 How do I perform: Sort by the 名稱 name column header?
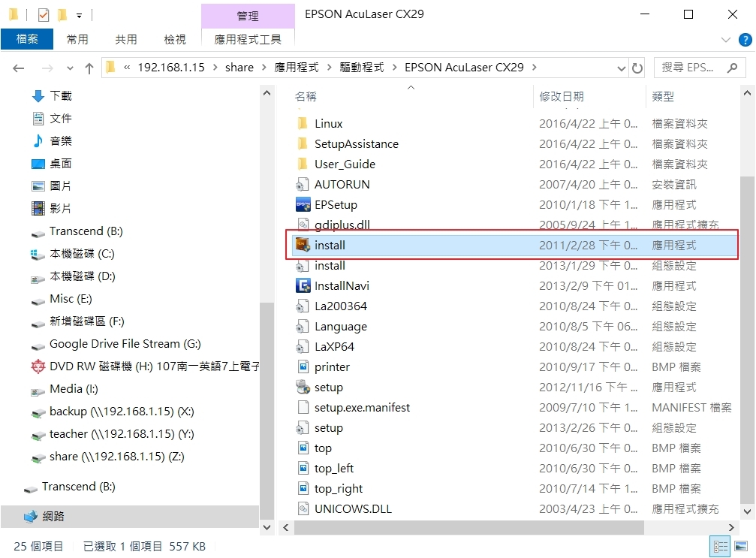click(411, 96)
